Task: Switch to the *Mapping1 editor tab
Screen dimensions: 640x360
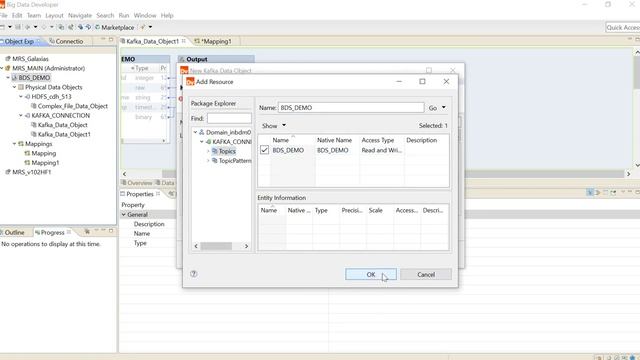Action: pos(213,41)
